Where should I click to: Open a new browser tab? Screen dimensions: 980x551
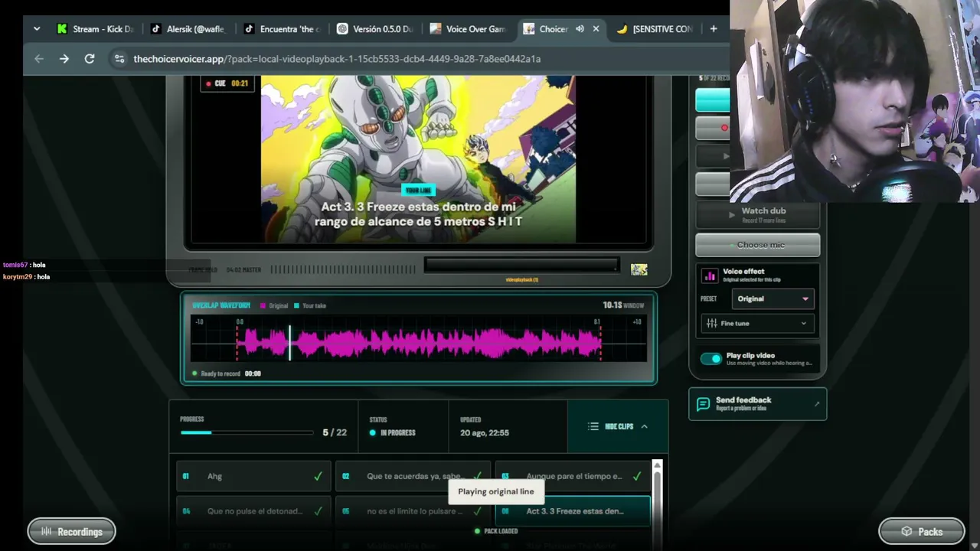[x=714, y=29]
